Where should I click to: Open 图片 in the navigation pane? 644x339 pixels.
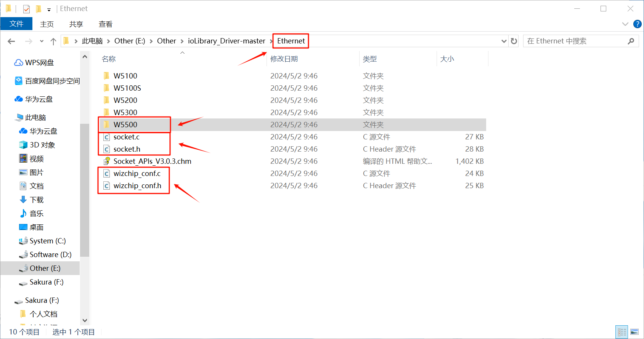coord(37,172)
